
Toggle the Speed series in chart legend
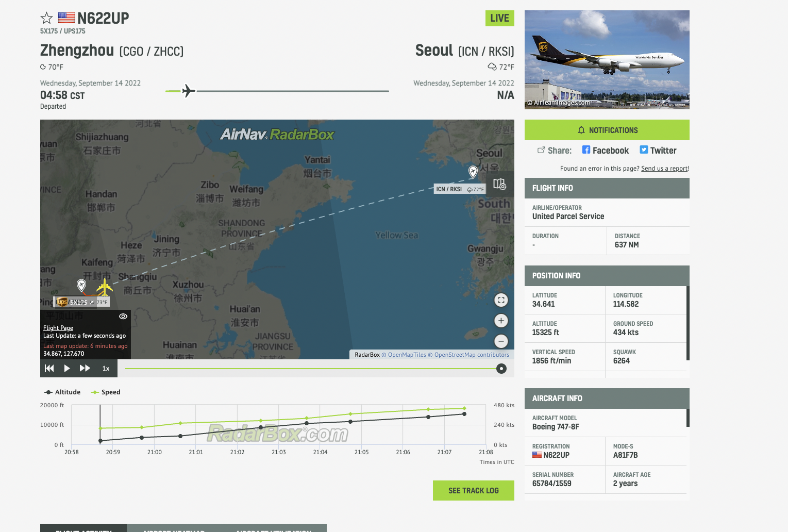106,392
